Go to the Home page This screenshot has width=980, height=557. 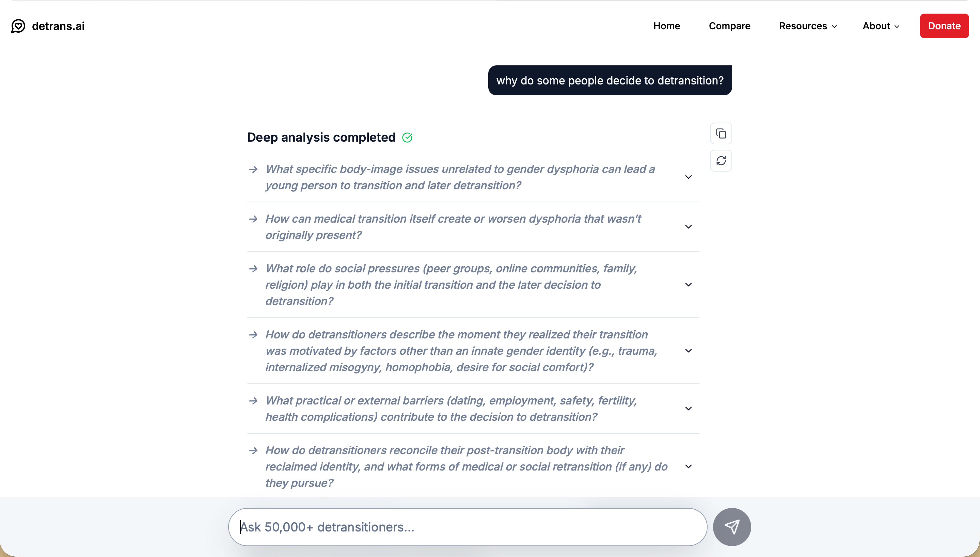coord(666,26)
